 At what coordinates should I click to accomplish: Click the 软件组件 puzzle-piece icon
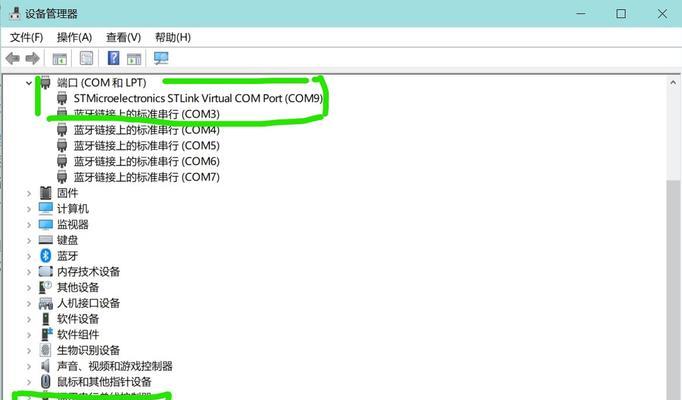coord(46,334)
